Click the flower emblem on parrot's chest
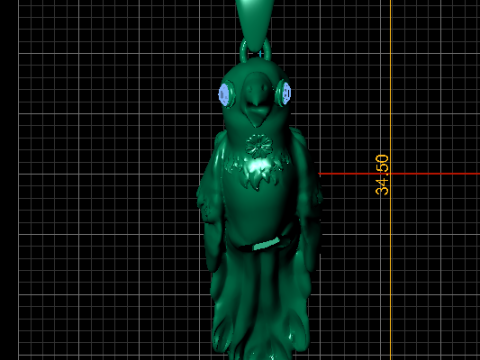The image size is (480, 360). click(259, 146)
